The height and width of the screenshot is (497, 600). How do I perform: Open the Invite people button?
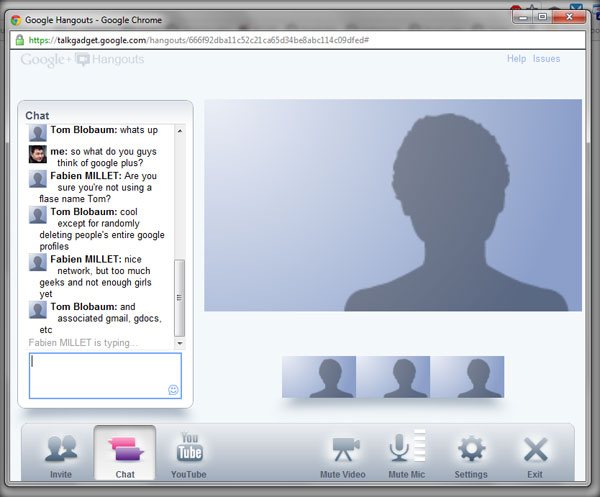click(61, 455)
